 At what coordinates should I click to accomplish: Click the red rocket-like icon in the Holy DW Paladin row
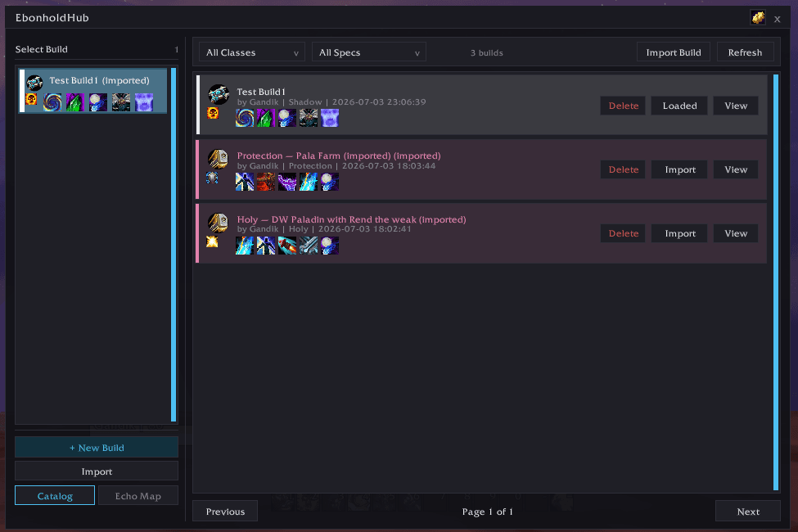click(287, 246)
